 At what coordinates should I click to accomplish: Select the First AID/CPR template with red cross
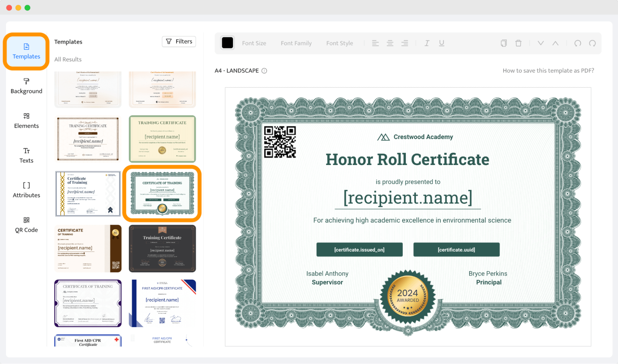[x=88, y=340]
